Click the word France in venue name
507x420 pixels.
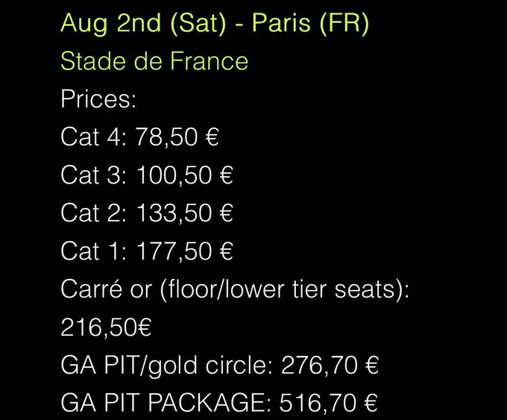tap(209, 61)
